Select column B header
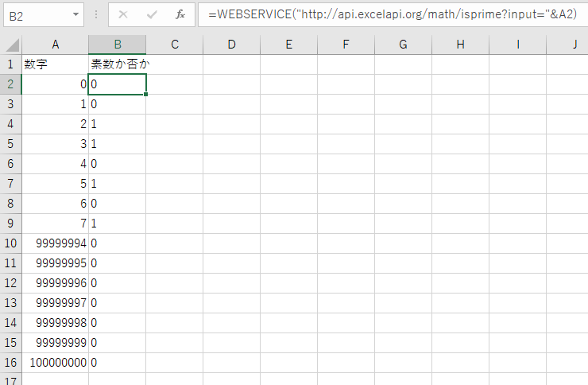588x385 pixels. pyautogui.click(x=117, y=45)
